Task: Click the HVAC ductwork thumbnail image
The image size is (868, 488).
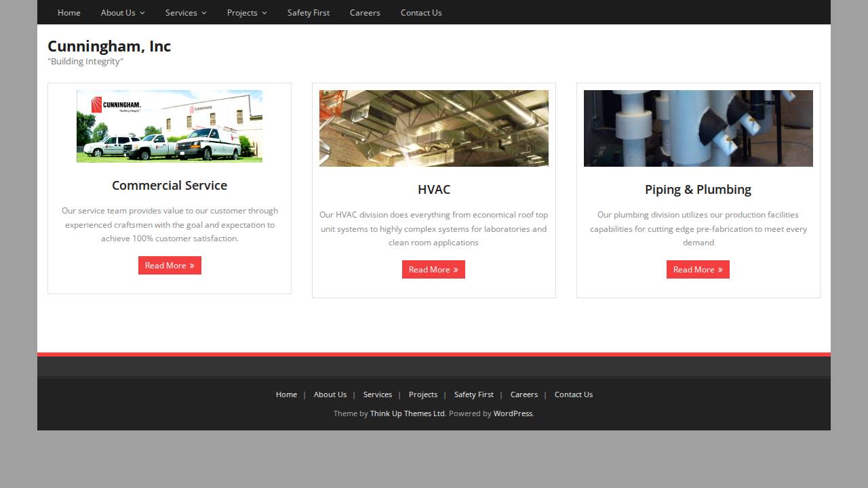Action: click(x=433, y=128)
